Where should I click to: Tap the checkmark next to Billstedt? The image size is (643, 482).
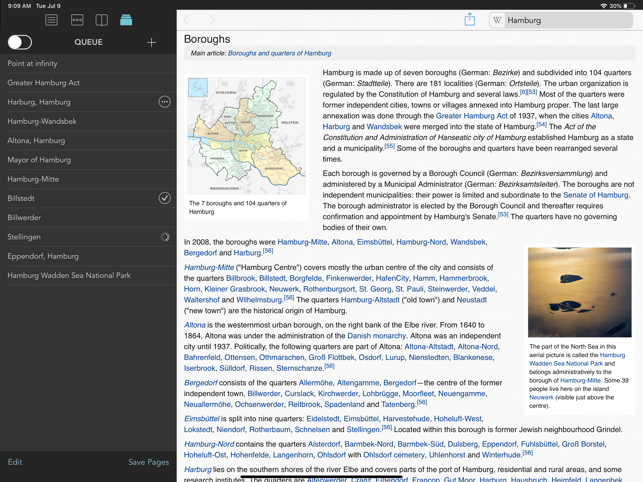point(164,198)
